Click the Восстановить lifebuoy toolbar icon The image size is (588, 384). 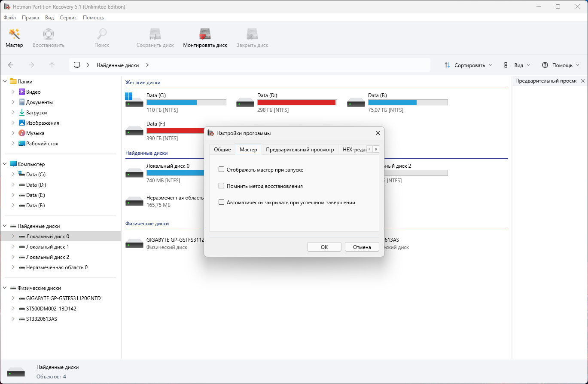click(x=49, y=34)
